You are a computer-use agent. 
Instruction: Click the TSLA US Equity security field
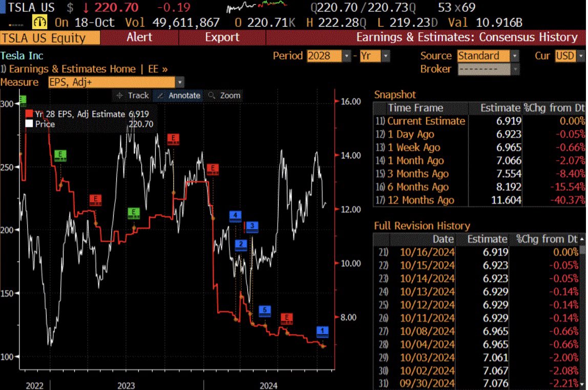50,38
